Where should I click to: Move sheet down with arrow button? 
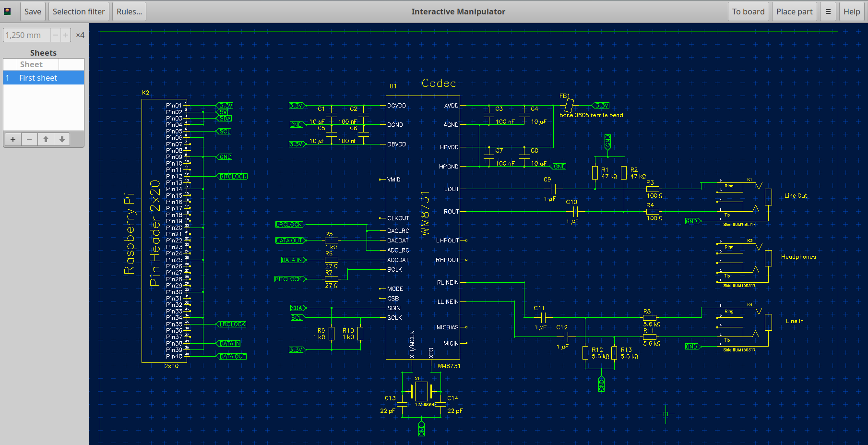click(62, 139)
